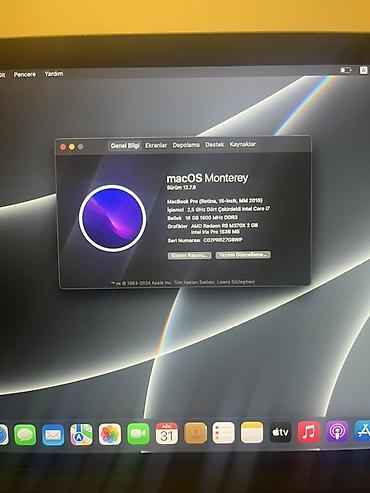Open Notes app in Dock

(252, 433)
